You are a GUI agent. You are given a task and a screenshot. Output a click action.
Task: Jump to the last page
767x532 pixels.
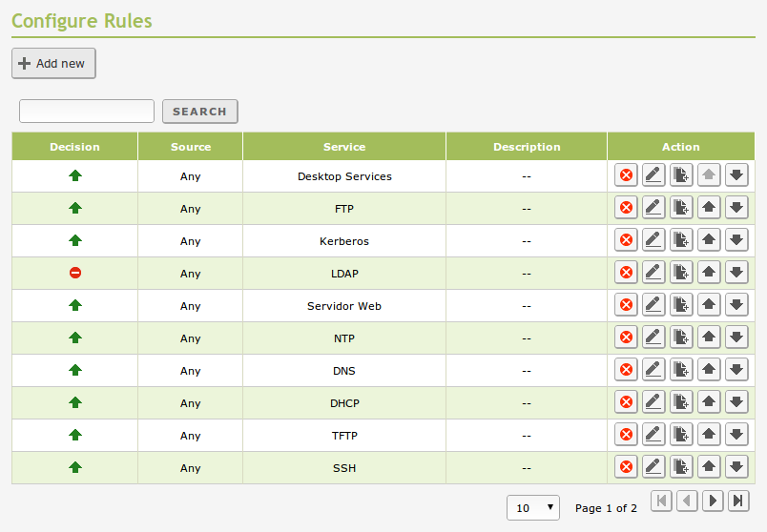point(738,501)
